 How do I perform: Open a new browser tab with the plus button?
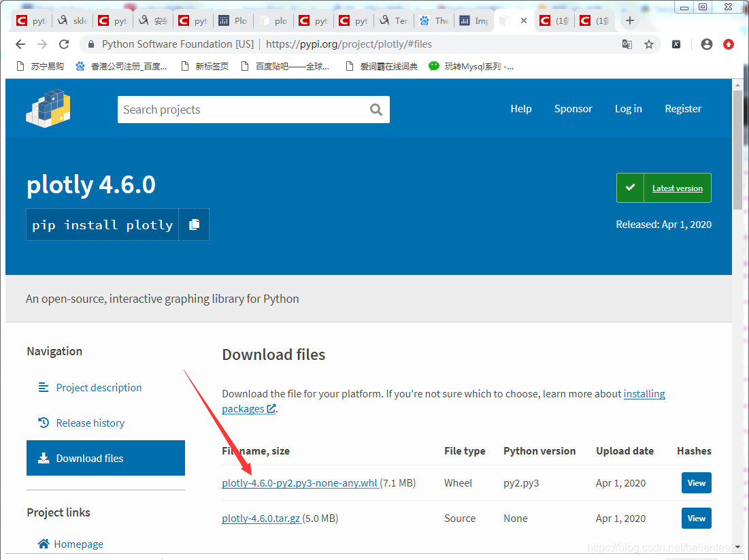[x=629, y=20]
